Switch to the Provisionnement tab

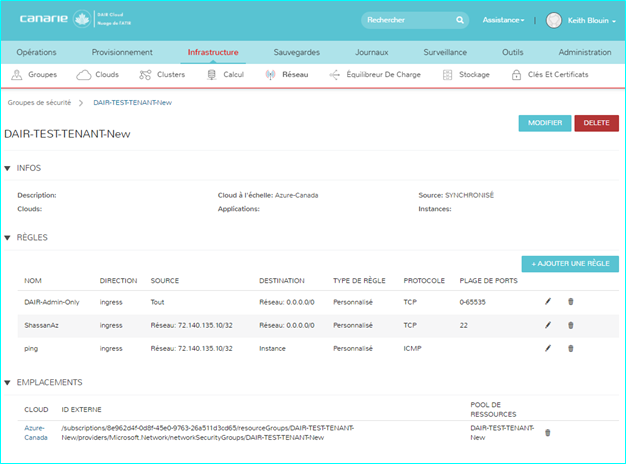click(122, 52)
